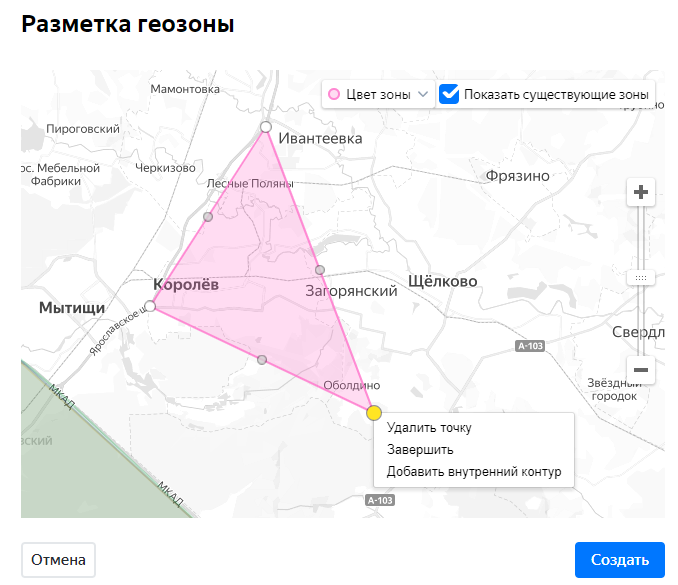Click the gray midpoint handle near Лесные Поляны
Screen dimensions: 678x585
[208, 216]
